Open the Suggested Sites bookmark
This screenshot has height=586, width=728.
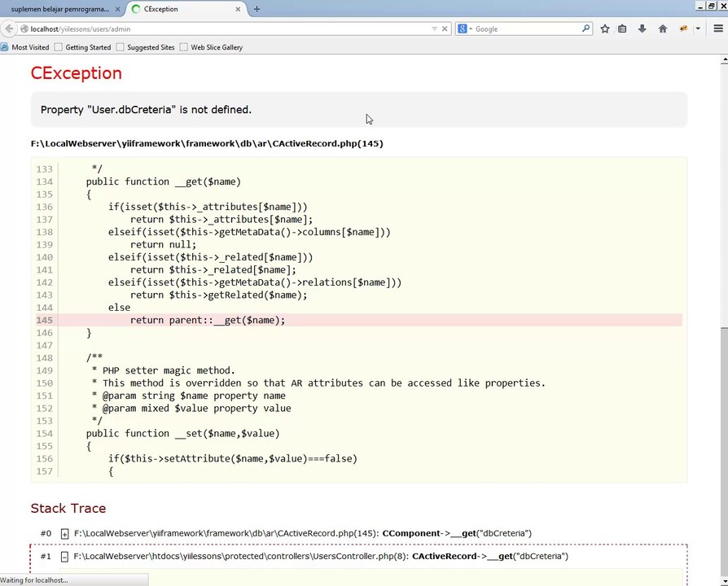(x=145, y=47)
